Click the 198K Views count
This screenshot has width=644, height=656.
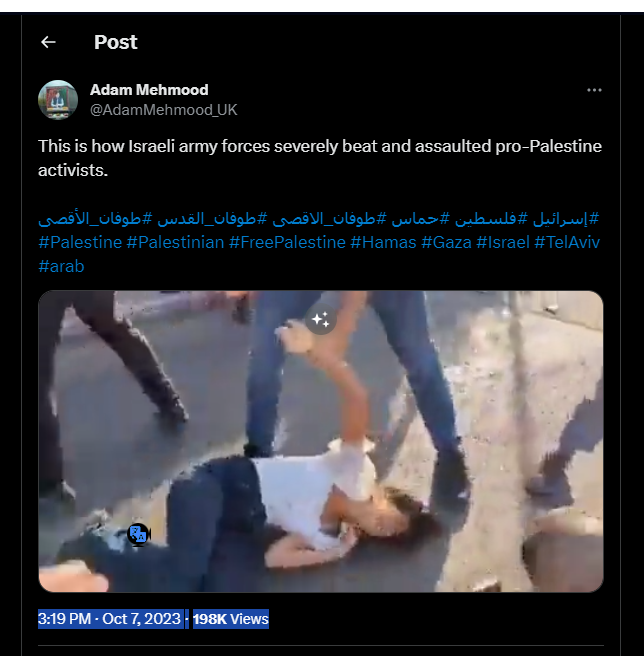pos(231,619)
